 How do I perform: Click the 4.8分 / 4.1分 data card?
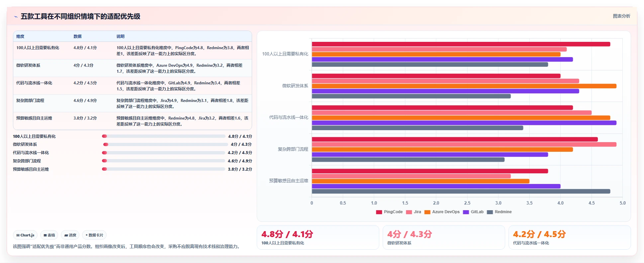tap(318, 237)
